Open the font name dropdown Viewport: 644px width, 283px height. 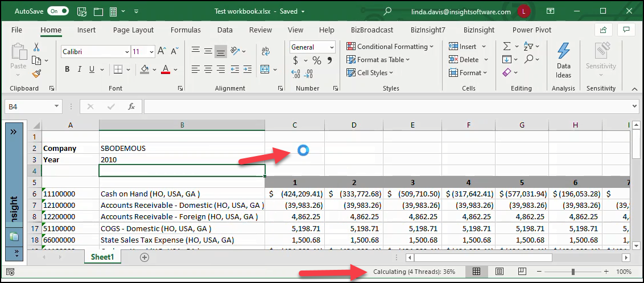coord(127,52)
